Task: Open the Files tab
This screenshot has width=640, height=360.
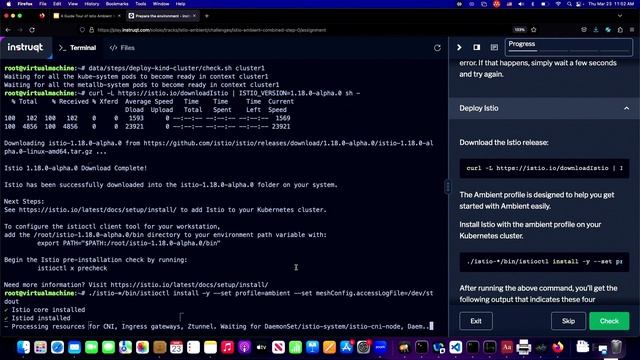Action: [x=122, y=48]
